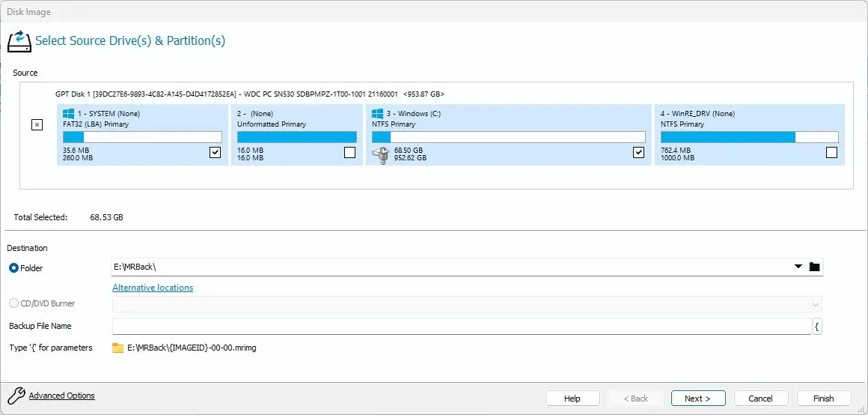Click the E:\MRBack\{IMAGEID}-00-00.mrimg path text
The image size is (868, 415).
click(x=192, y=348)
